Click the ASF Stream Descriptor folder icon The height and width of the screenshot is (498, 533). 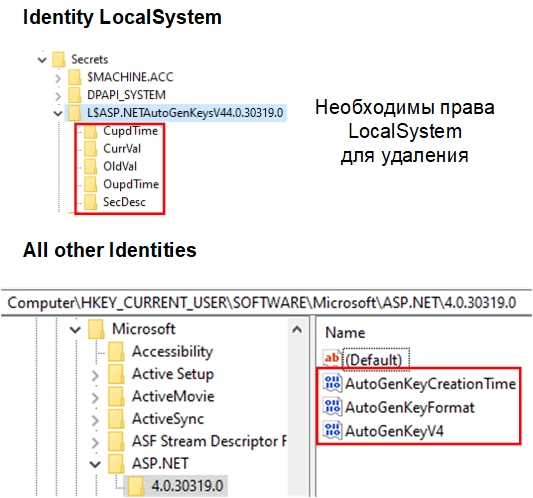point(116,441)
